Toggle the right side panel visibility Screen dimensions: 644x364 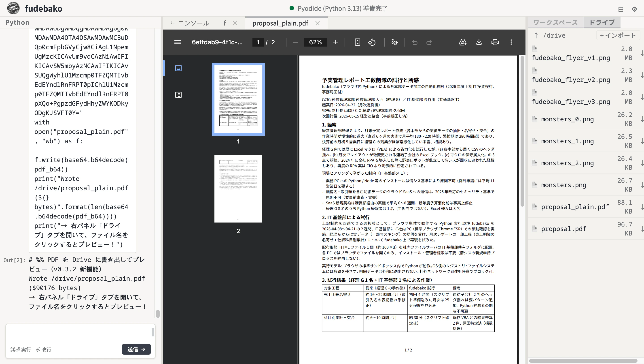click(621, 9)
